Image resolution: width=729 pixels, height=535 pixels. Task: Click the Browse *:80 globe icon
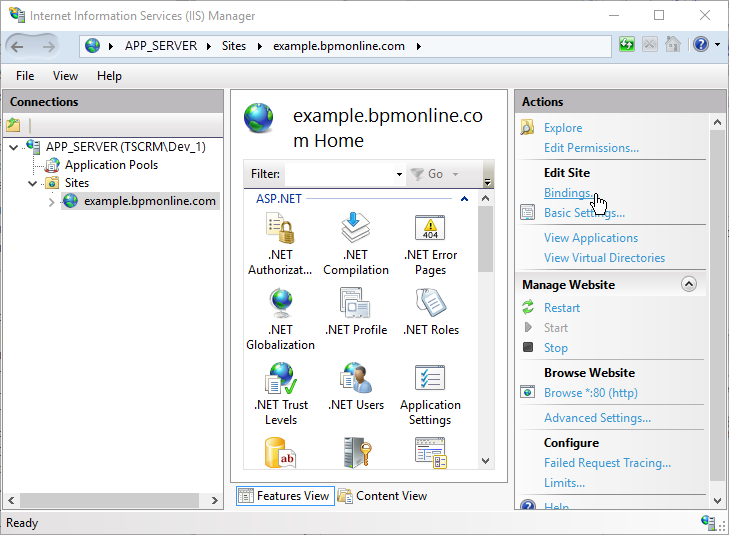[528, 392]
